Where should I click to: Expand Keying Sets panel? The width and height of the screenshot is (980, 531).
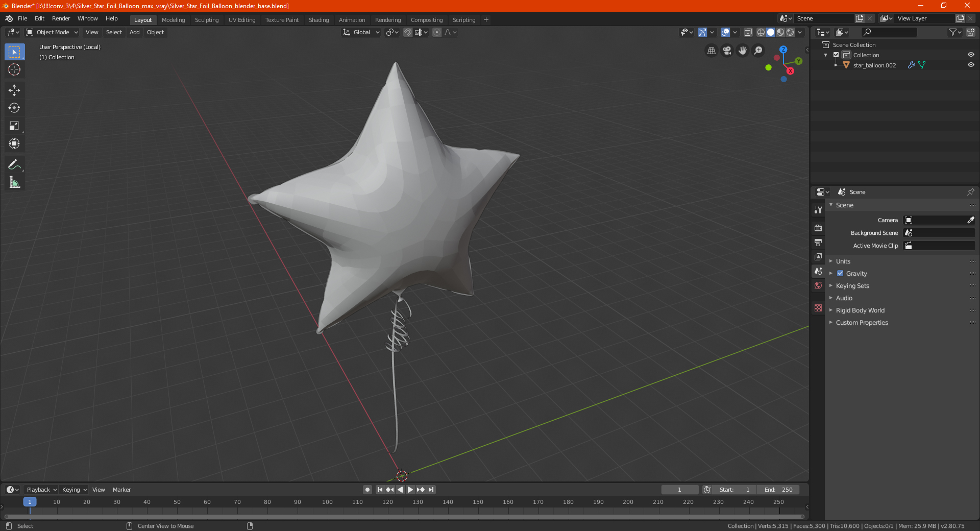pyautogui.click(x=852, y=285)
